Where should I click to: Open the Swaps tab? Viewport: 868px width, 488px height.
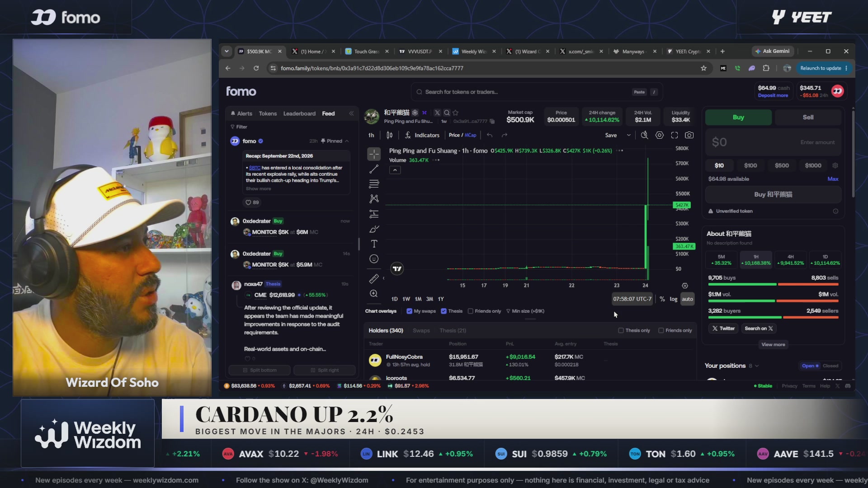click(421, 330)
